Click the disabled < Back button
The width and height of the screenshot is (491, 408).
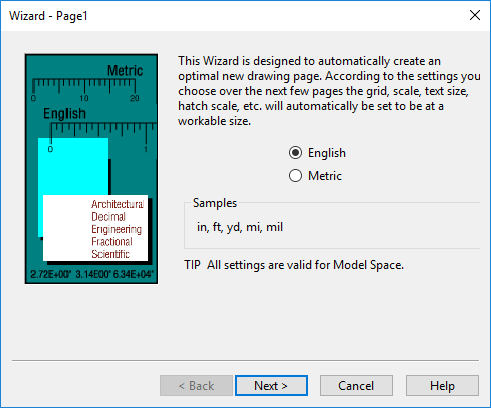196,386
